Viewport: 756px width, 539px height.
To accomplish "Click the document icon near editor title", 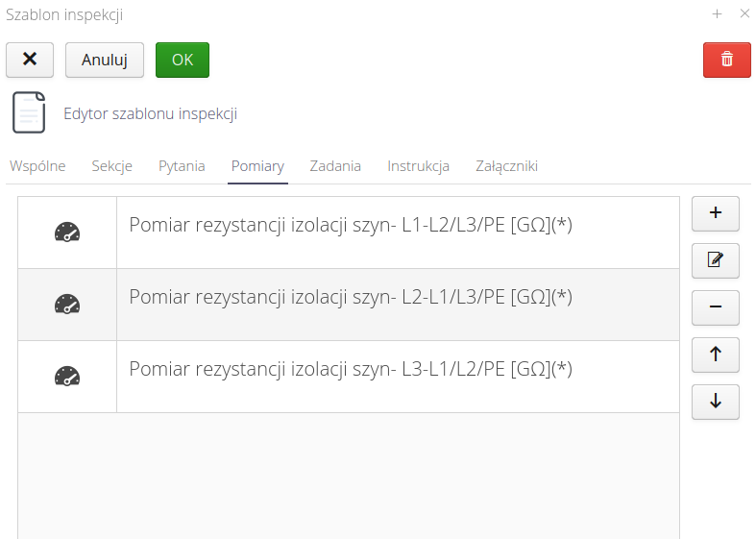I will click(29, 113).
